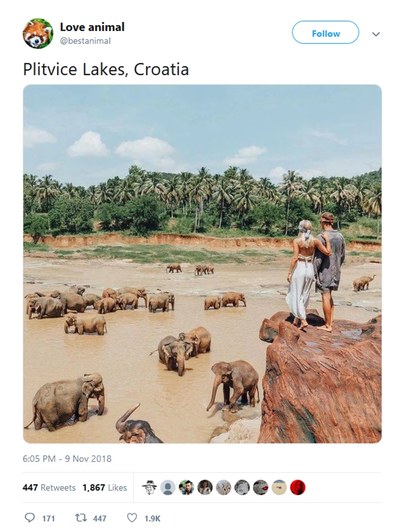398x532 pixels.
Task: Click the reply speech bubble icon
Action: [30, 517]
